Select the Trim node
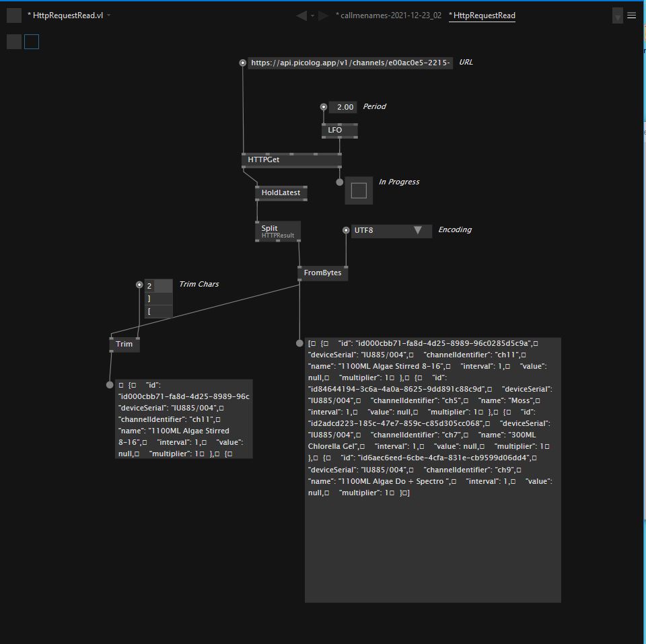The width and height of the screenshot is (646, 644). point(124,345)
